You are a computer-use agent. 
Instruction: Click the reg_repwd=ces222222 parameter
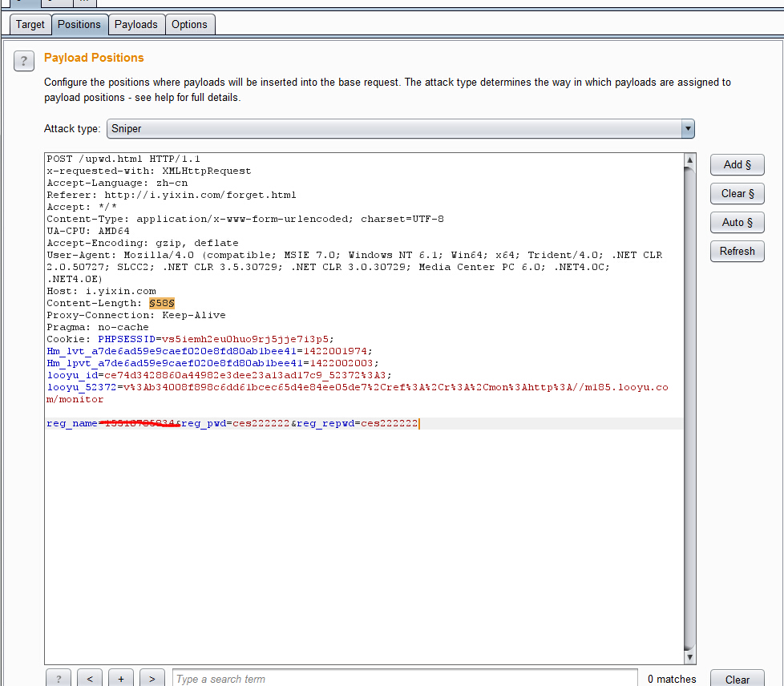(x=357, y=423)
